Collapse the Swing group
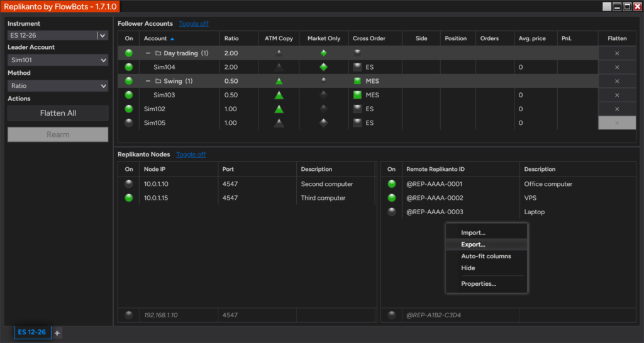 [148, 81]
